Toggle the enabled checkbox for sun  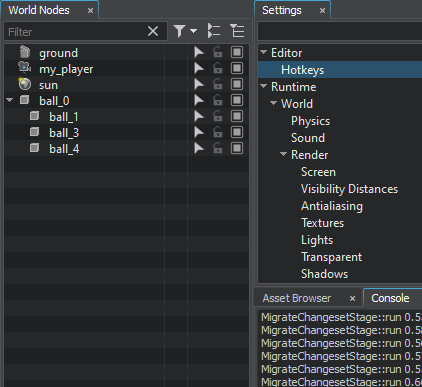pos(237,84)
